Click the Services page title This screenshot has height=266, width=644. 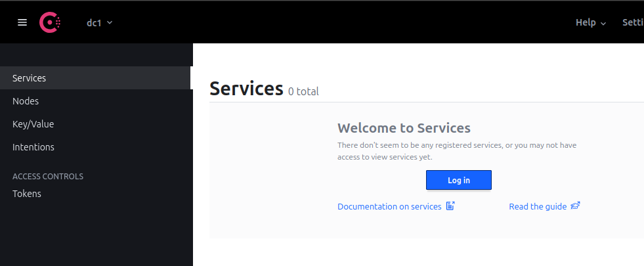click(x=246, y=89)
